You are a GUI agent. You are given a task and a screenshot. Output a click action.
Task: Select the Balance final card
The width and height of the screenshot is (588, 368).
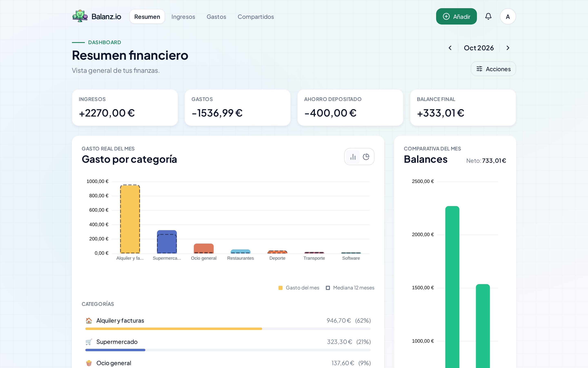(x=463, y=108)
